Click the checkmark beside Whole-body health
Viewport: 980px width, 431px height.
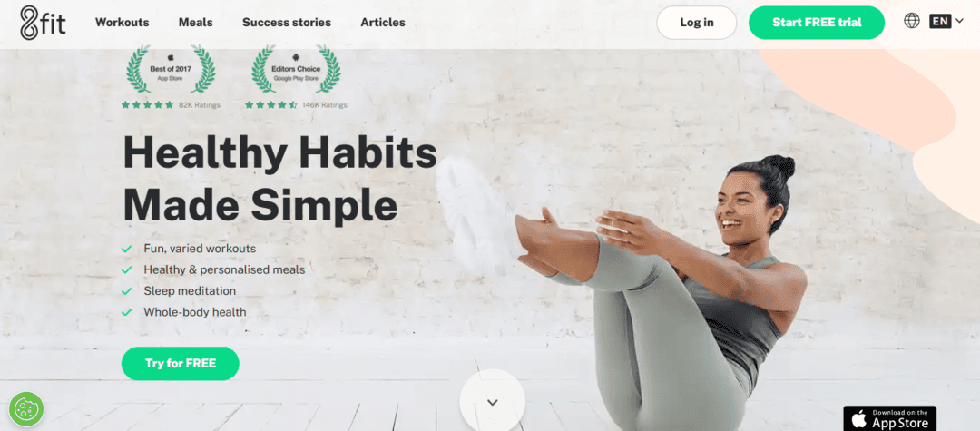point(127,312)
